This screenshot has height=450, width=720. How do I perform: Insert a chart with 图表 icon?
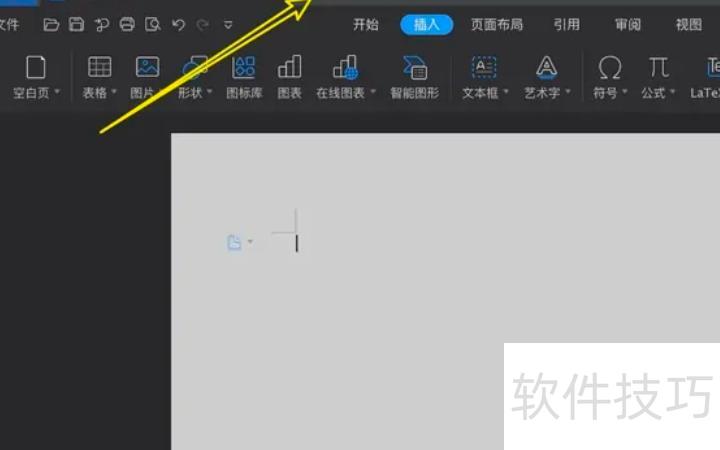289,67
